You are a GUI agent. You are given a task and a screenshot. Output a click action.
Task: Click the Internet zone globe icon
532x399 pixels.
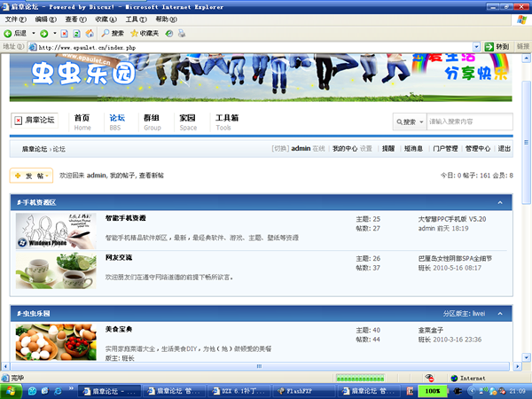[454, 378]
